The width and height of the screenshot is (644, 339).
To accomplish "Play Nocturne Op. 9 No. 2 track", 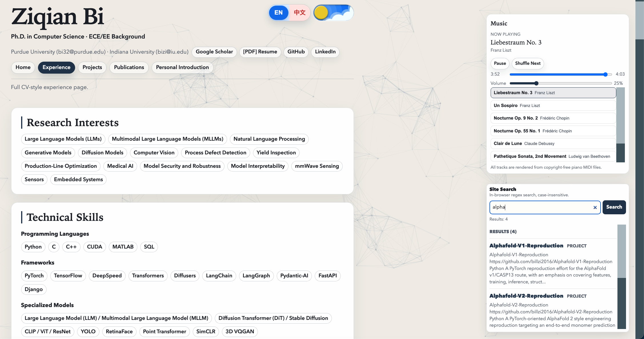I will (x=553, y=118).
